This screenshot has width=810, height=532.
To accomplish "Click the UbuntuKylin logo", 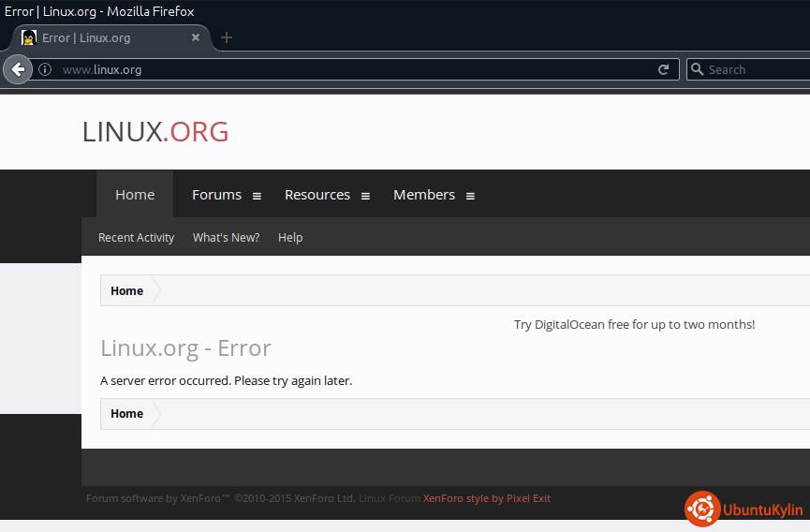I will click(x=744, y=510).
